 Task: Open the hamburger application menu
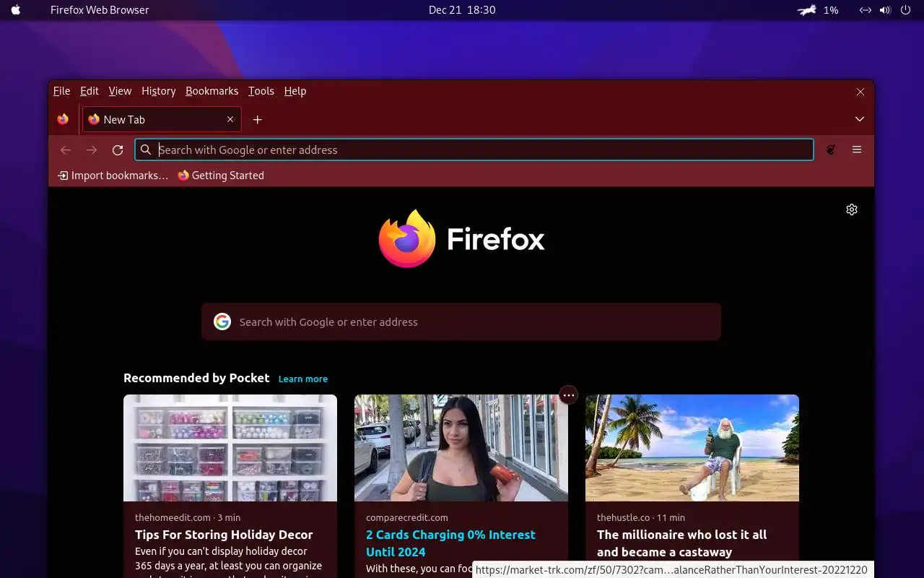coord(857,150)
